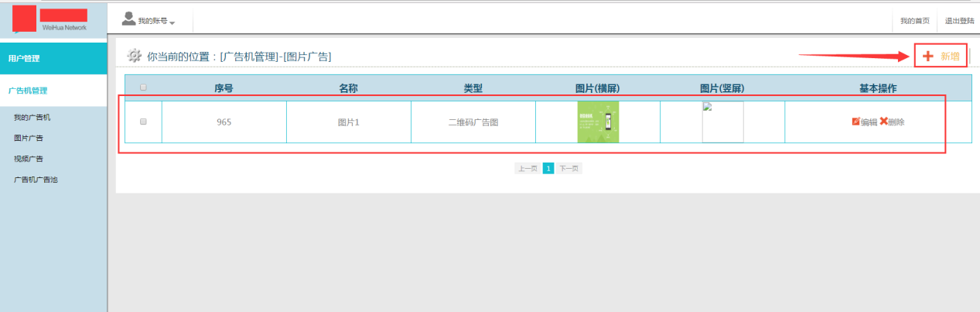
Task: Click the broken portrait image icon
Action: pyautogui.click(x=707, y=108)
